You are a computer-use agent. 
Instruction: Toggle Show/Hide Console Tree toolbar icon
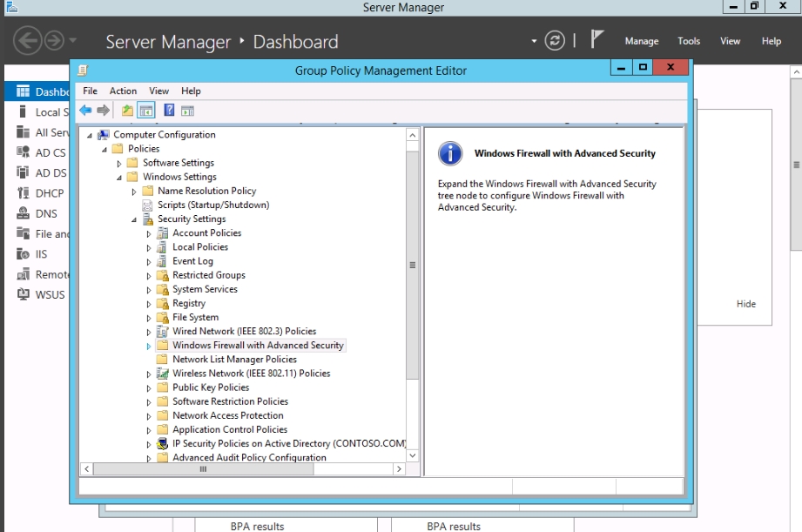click(146, 110)
